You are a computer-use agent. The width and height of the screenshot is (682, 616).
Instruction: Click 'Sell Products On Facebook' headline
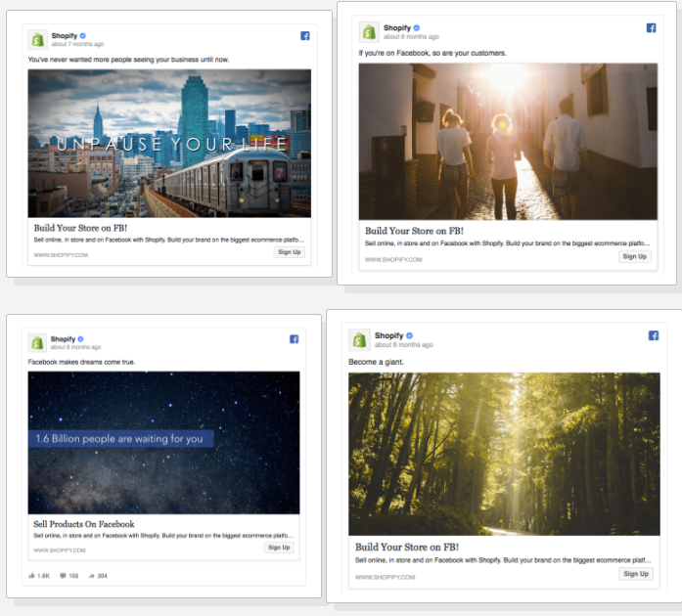(84, 524)
